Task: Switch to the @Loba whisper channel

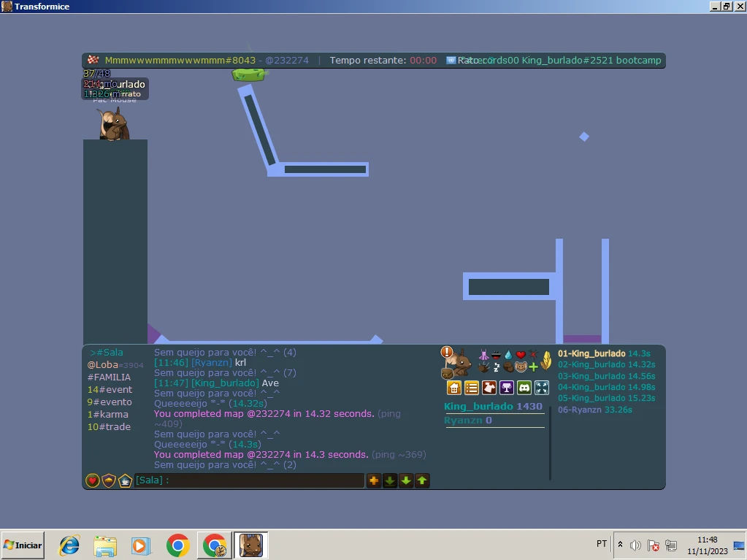Action: (x=115, y=365)
